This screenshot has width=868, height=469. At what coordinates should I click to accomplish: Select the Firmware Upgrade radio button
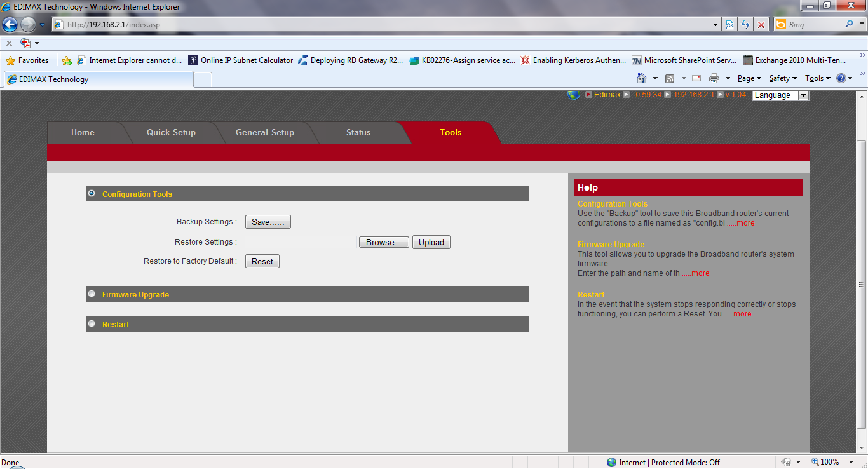click(92, 294)
